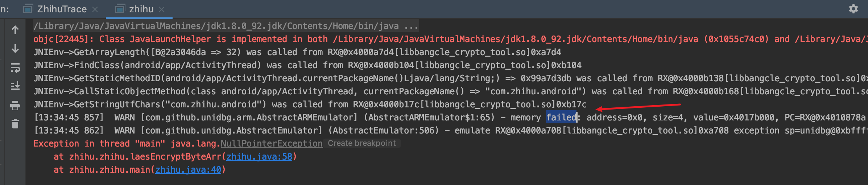Close the ZhihuTrace tab
This screenshot has width=868, height=185.
point(95,9)
